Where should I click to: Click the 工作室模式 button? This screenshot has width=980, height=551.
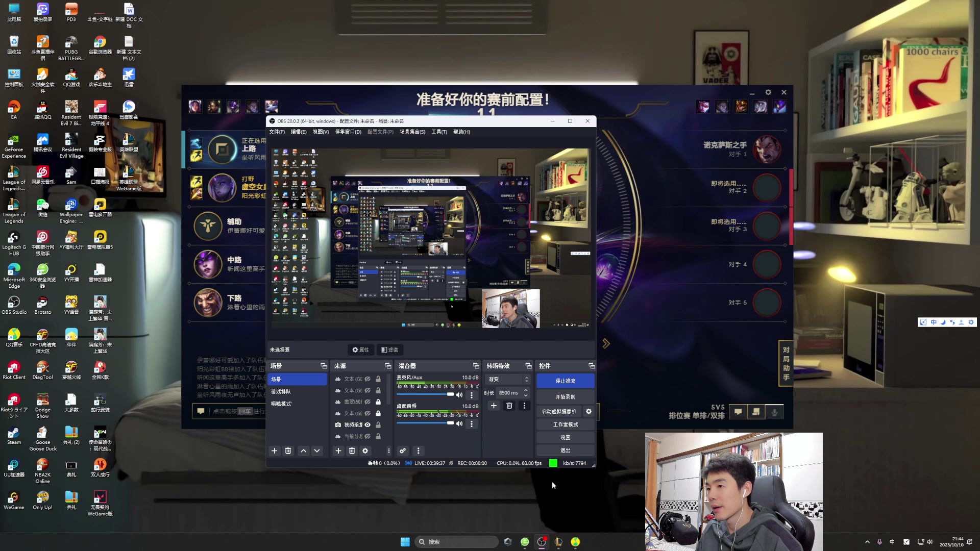click(x=565, y=424)
